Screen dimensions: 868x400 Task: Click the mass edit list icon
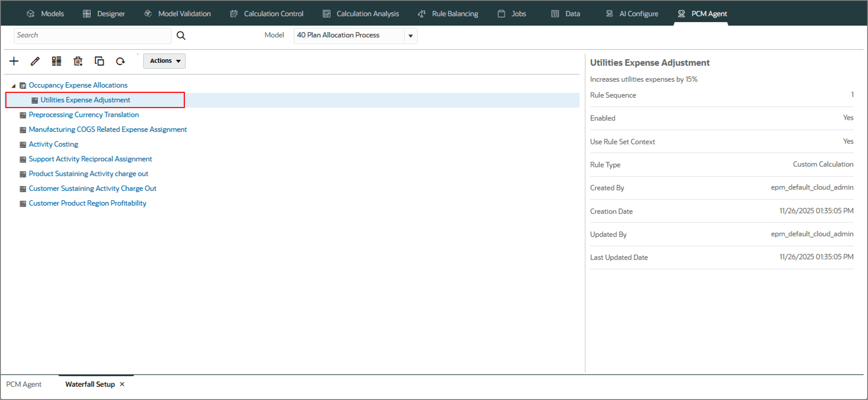coord(56,61)
